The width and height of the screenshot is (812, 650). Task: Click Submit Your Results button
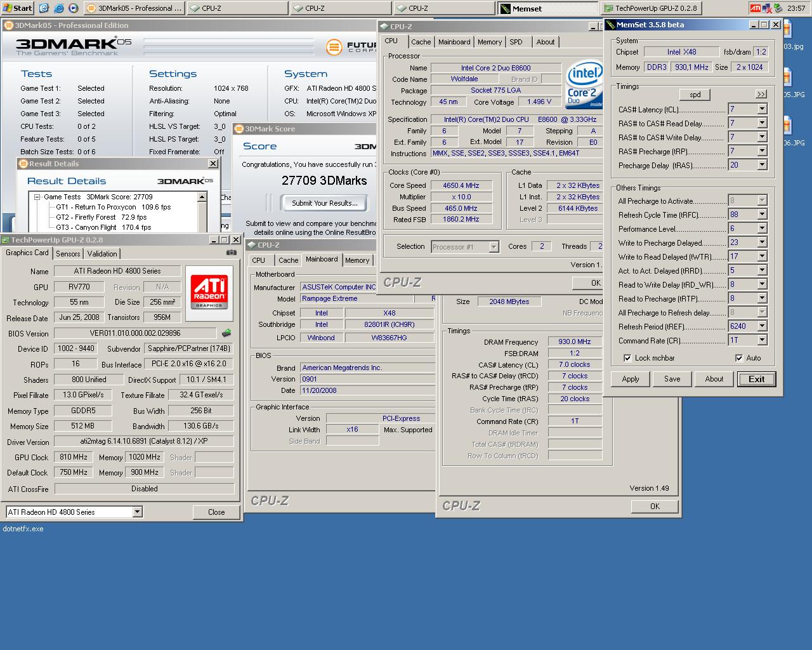coord(324,203)
